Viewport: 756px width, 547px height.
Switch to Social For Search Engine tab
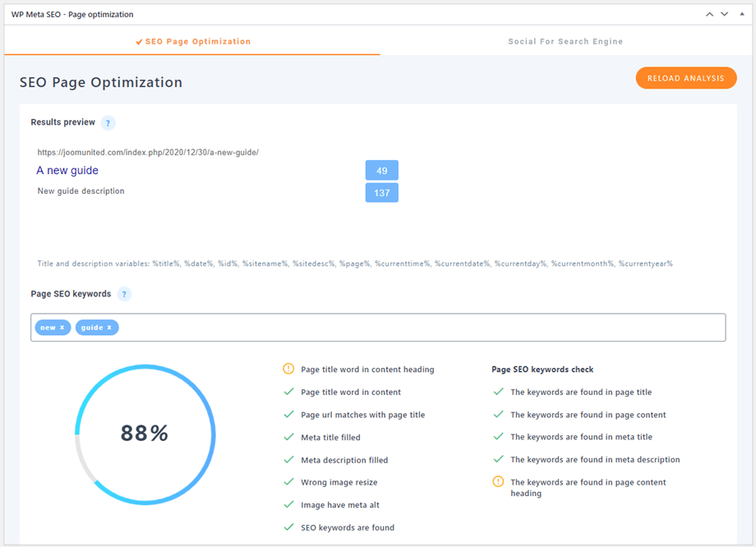[565, 41]
